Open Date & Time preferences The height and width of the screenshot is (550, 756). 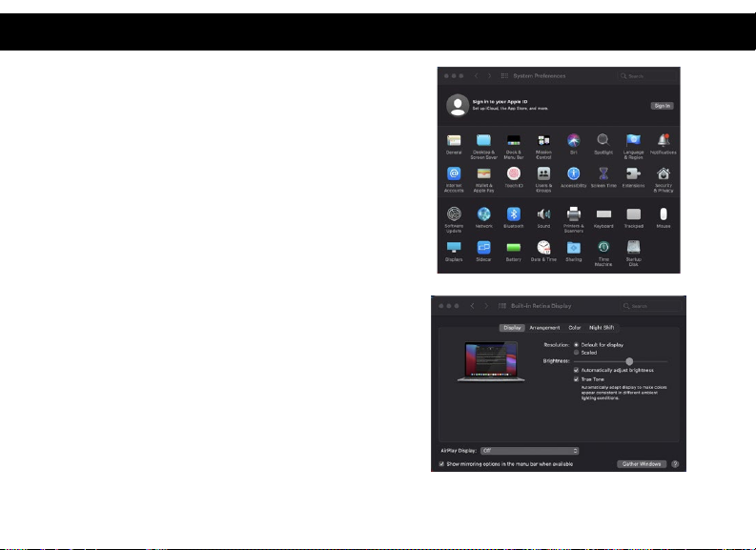coord(543,251)
